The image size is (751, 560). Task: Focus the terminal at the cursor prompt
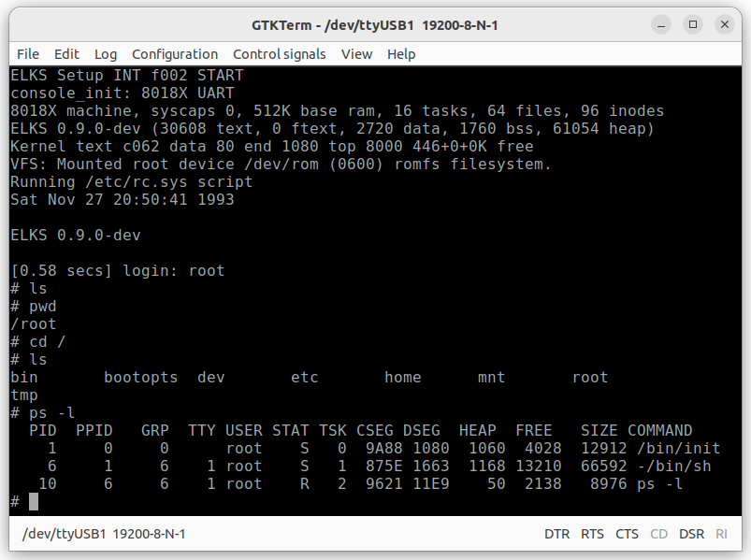pyautogui.click(x=34, y=502)
